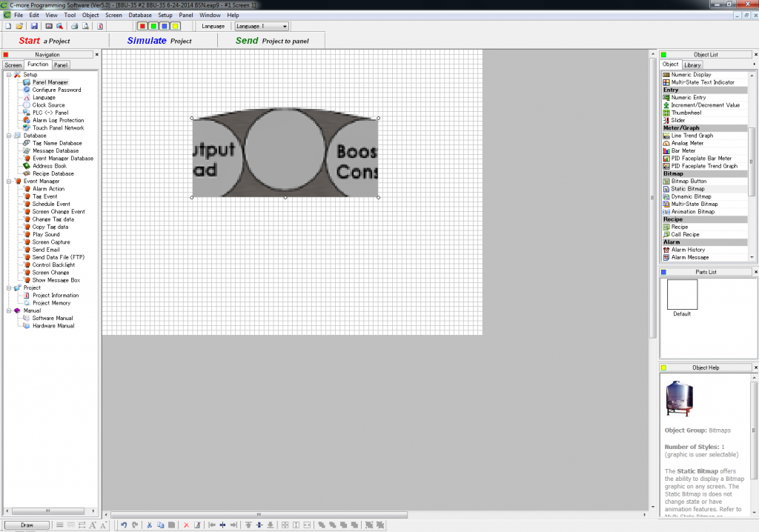The image size is (759, 532).
Task: Open the Database menu
Action: click(x=139, y=14)
